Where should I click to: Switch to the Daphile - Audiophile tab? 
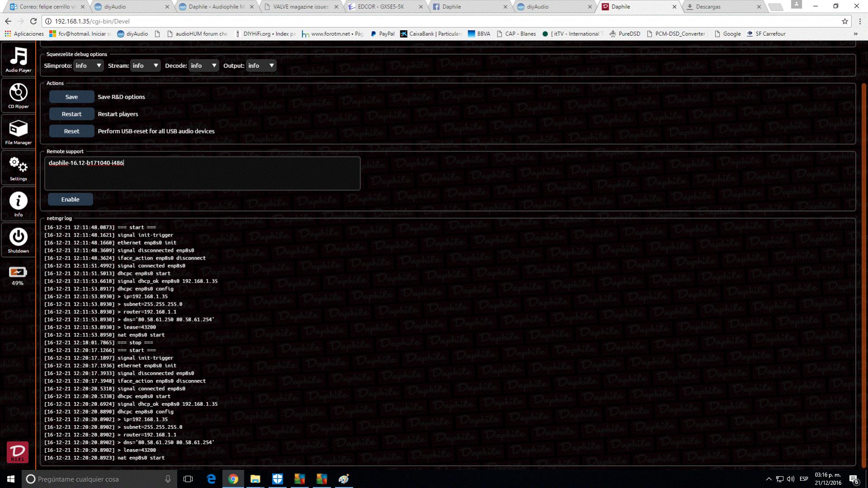coord(217,7)
